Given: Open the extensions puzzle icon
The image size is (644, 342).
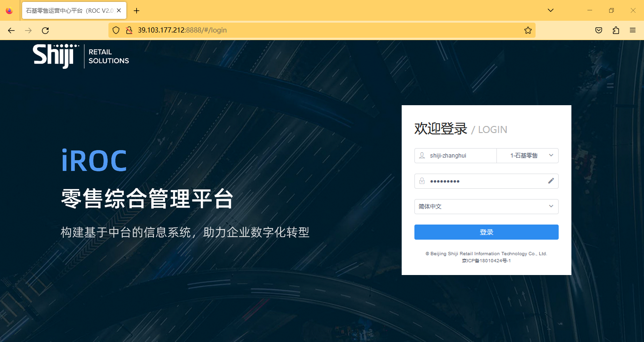Looking at the screenshot, I should click(616, 30).
